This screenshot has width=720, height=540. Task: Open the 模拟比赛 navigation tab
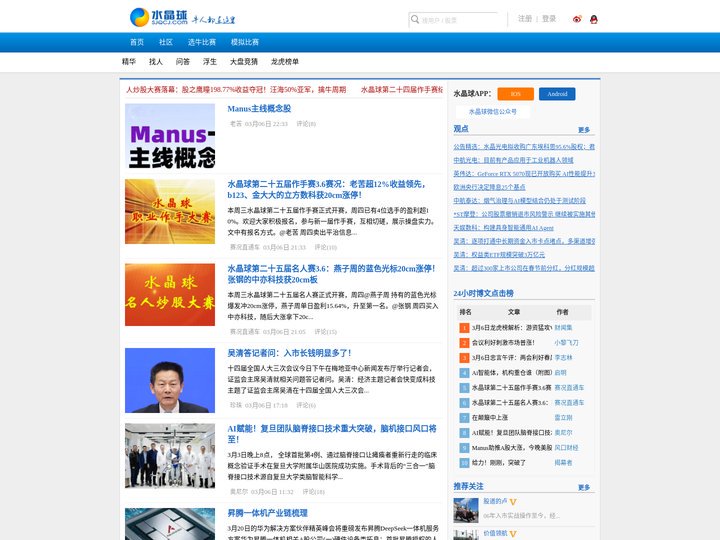pos(245,42)
